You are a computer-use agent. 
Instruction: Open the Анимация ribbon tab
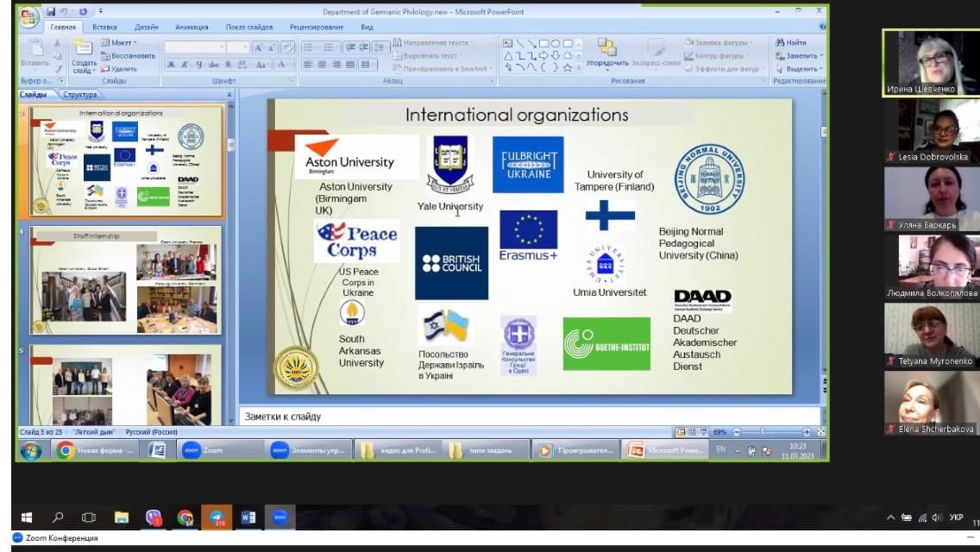(192, 27)
